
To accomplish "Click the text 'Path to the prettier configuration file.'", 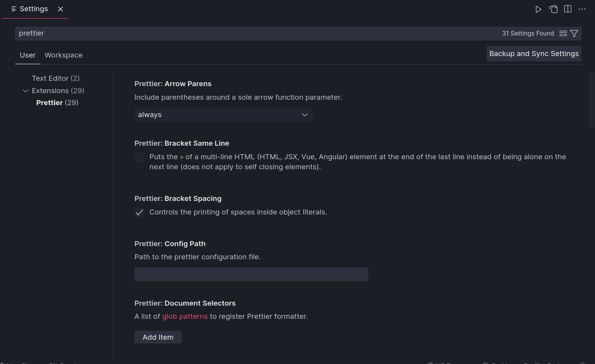I will (198, 257).
